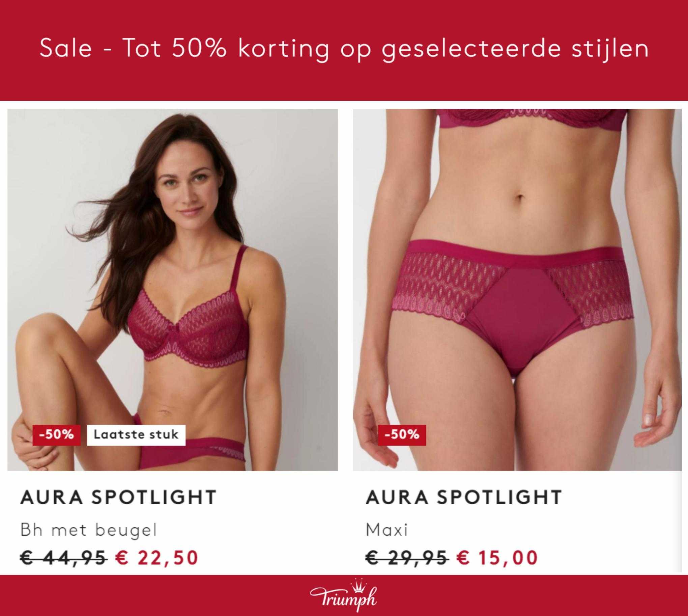Open right AURA SPOTLIGHT product title
688x616 pixels.
464,497
